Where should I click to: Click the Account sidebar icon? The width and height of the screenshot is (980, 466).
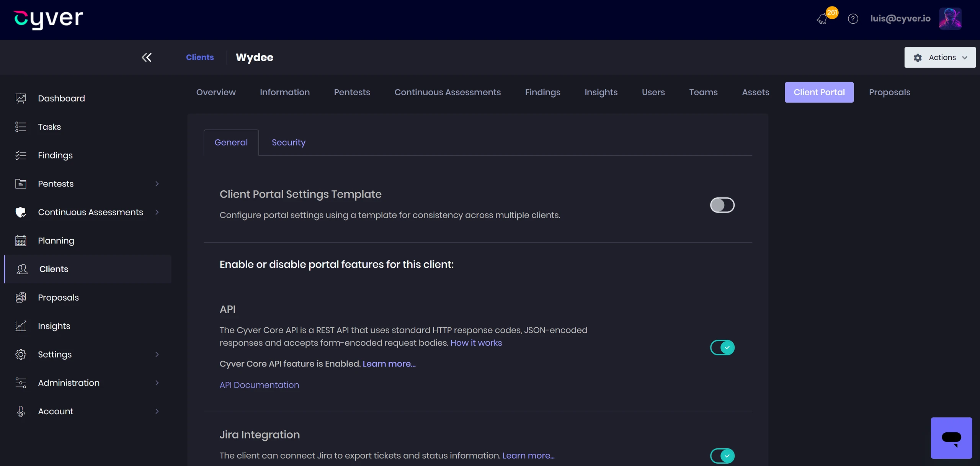[21, 411]
